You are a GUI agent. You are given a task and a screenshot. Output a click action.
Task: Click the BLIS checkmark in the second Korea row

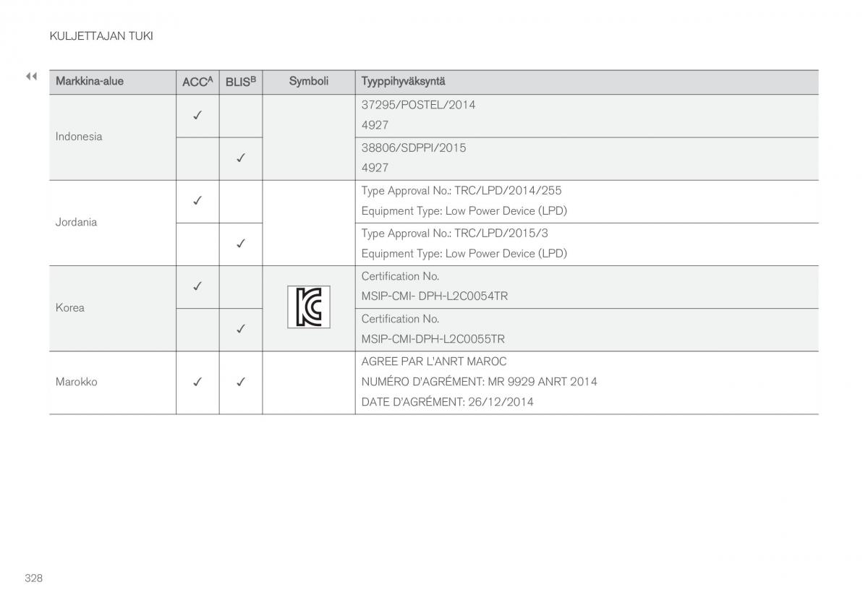point(241,329)
